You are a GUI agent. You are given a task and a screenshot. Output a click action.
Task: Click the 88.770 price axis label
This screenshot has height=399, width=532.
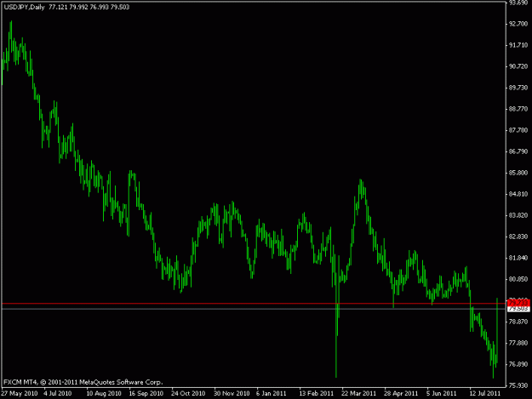518,109
